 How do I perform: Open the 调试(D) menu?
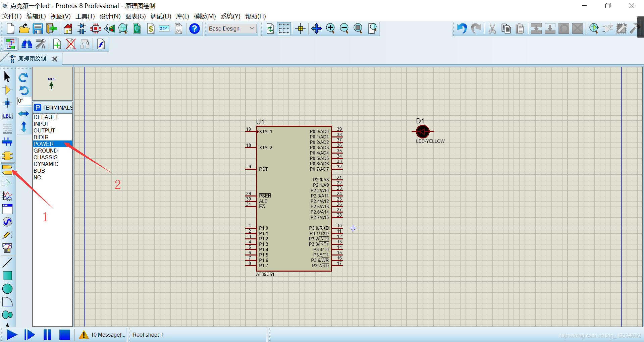pyautogui.click(x=161, y=16)
